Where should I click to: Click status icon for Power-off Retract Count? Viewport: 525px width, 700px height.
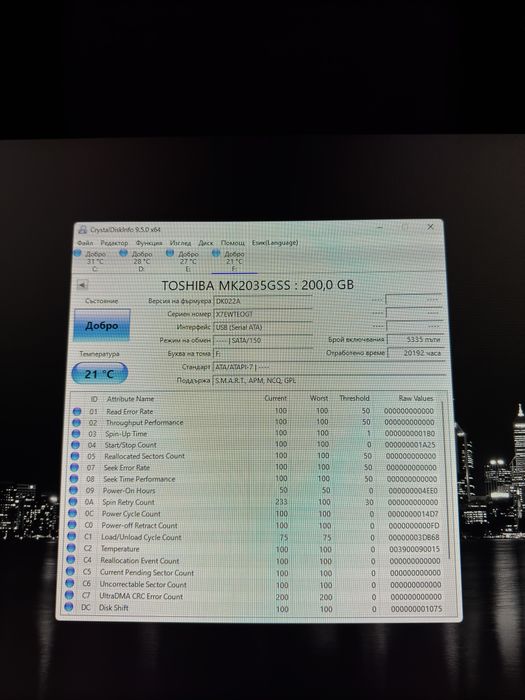pos(72,525)
